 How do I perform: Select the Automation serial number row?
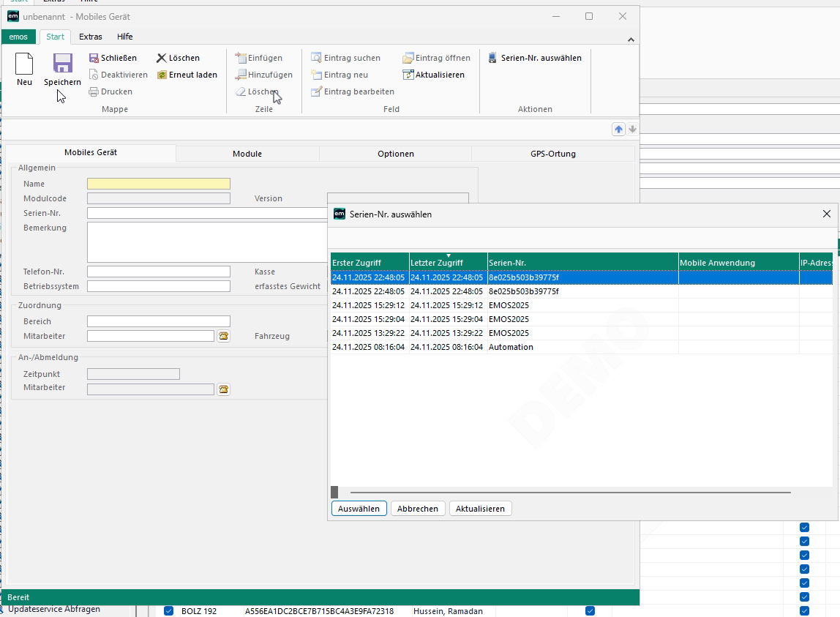pyautogui.click(x=511, y=347)
